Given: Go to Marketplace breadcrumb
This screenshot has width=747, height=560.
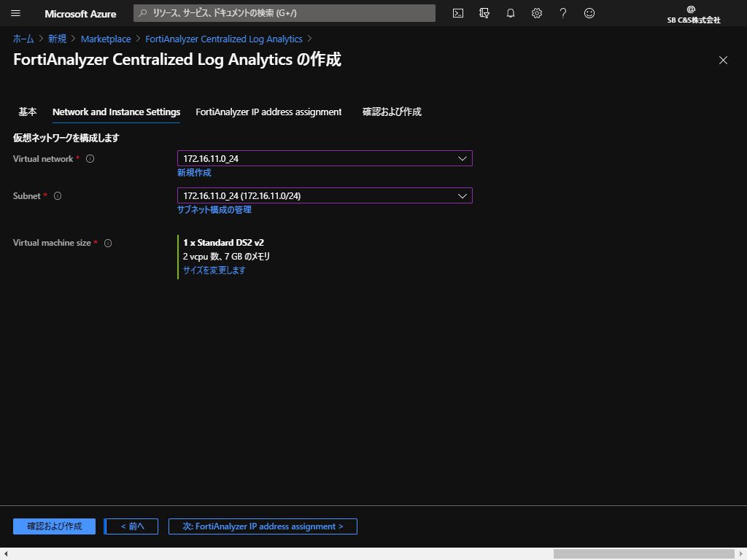Looking at the screenshot, I should (106, 39).
